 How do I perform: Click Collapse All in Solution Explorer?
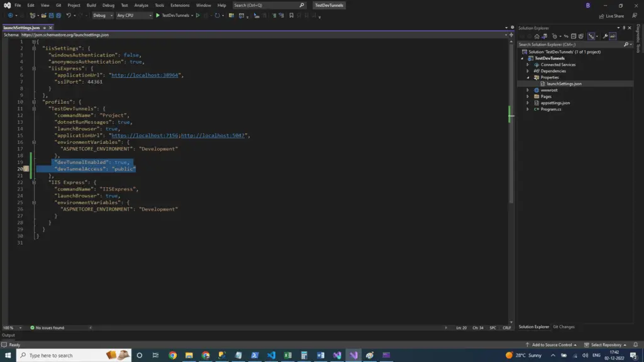click(x=574, y=36)
